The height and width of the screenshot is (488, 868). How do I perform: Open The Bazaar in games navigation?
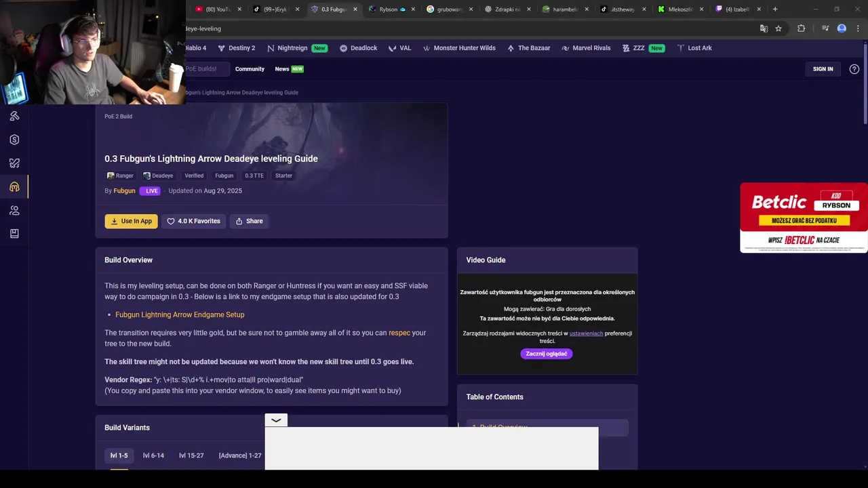tap(529, 48)
